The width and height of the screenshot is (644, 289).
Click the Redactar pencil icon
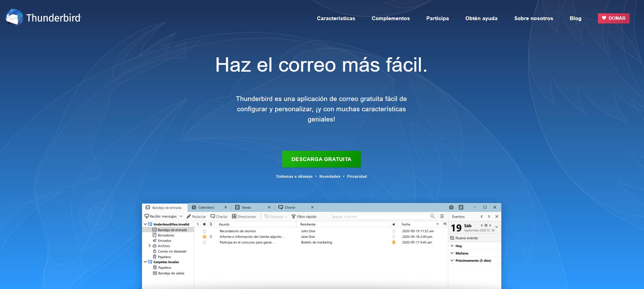pyautogui.click(x=189, y=217)
